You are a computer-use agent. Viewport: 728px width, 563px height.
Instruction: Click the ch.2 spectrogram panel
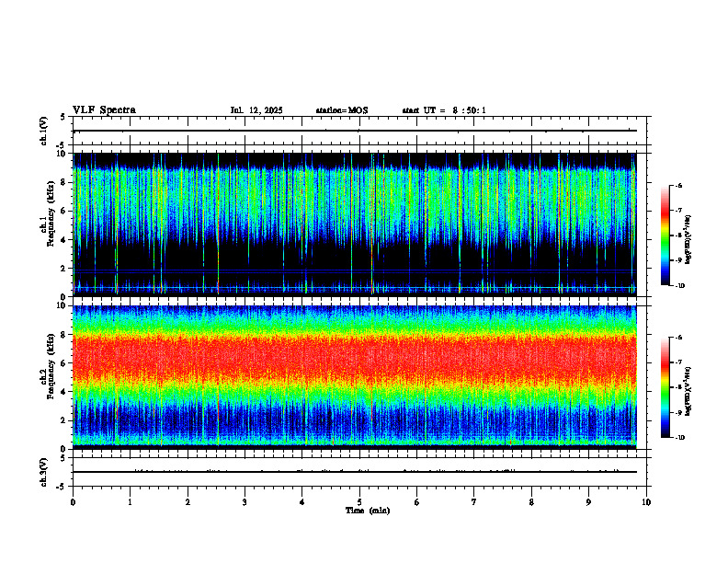355,377
